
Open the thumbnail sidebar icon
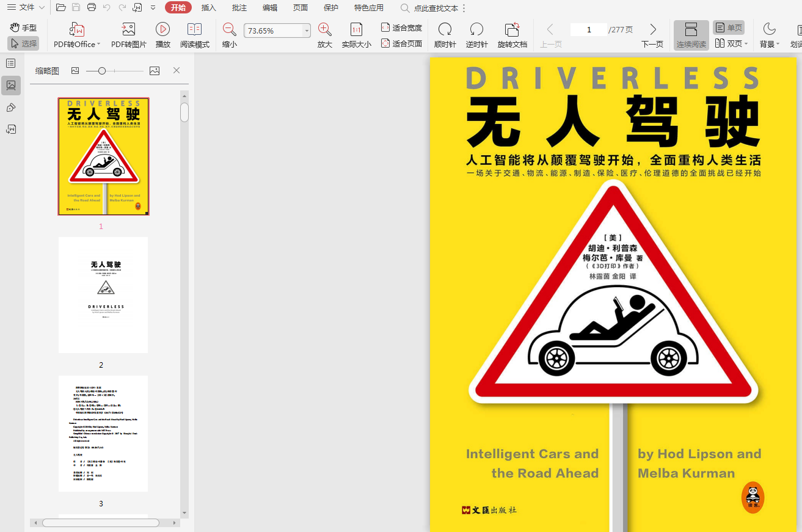pyautogui.click(x=11, y=86)
